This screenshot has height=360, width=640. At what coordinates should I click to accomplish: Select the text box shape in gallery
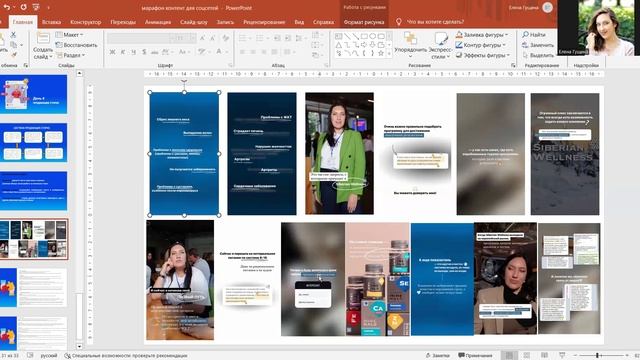(x=338, y=36)
